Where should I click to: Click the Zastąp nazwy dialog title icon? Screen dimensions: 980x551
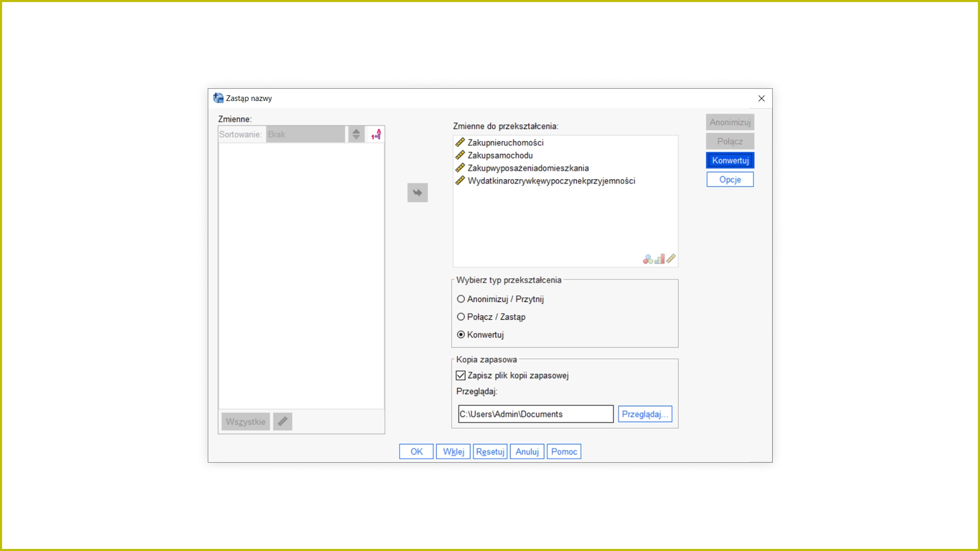tap(218, 98)
